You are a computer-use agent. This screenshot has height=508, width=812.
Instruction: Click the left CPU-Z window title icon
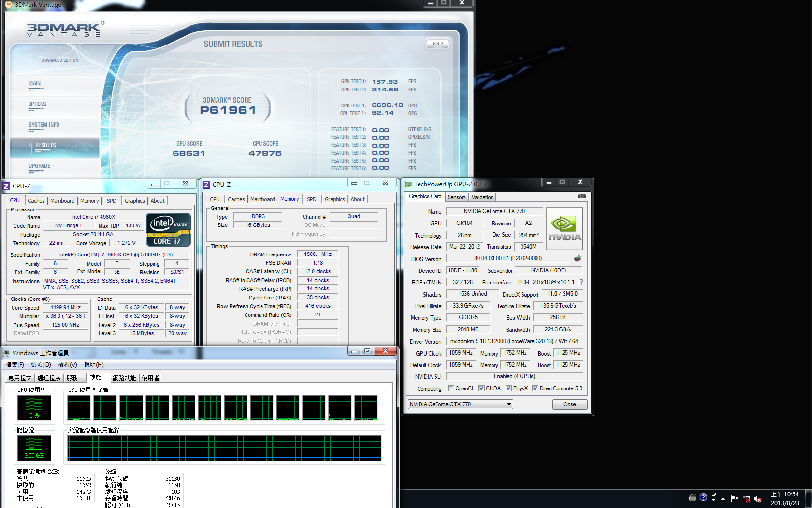coord(6,186)
